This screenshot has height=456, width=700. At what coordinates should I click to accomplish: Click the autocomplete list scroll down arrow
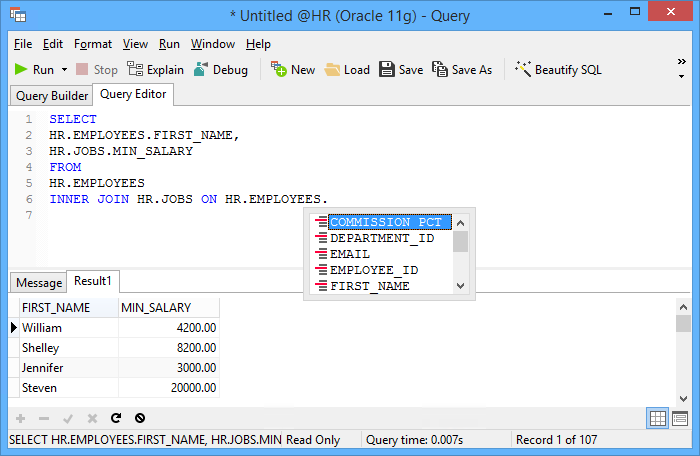460,286
